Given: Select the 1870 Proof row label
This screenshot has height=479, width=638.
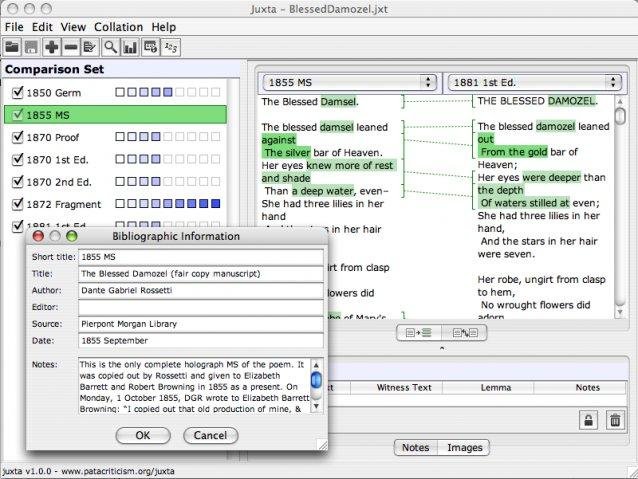Looking at the screenshot, I should coord(53,138).
